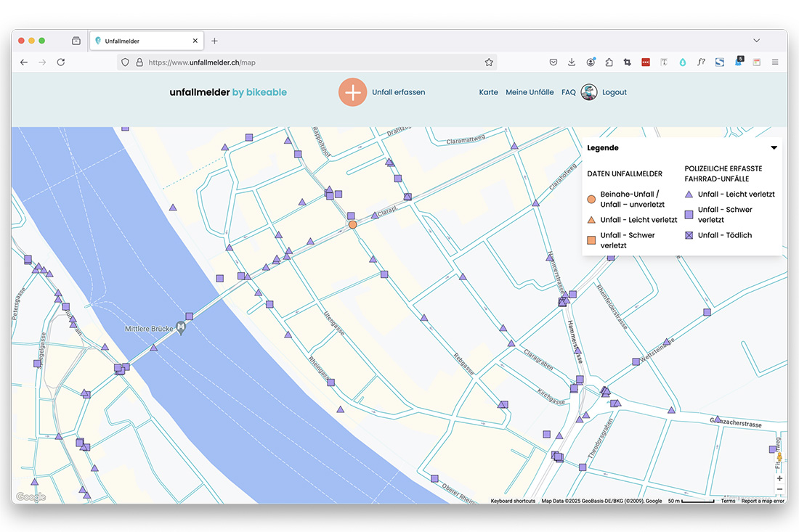Screen dimensions: 799x532
Task: Go back in browser history
Action: click(x=24, y=62)
